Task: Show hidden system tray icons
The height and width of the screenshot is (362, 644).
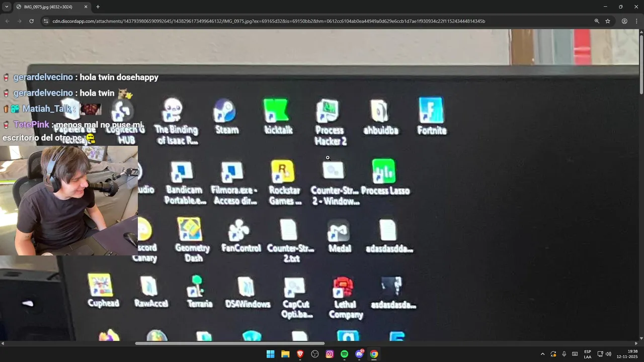Action: click(x=542, y=354)
